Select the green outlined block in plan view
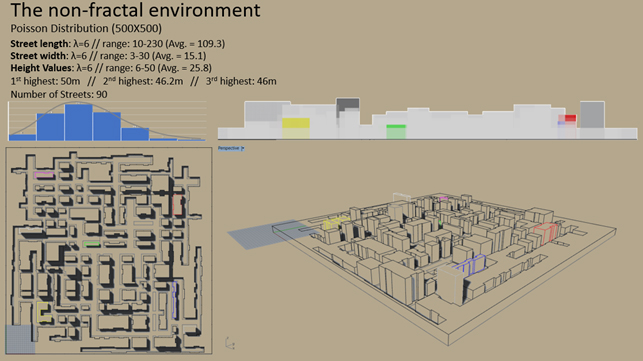643x361 pixels. (x=91, y=244)
